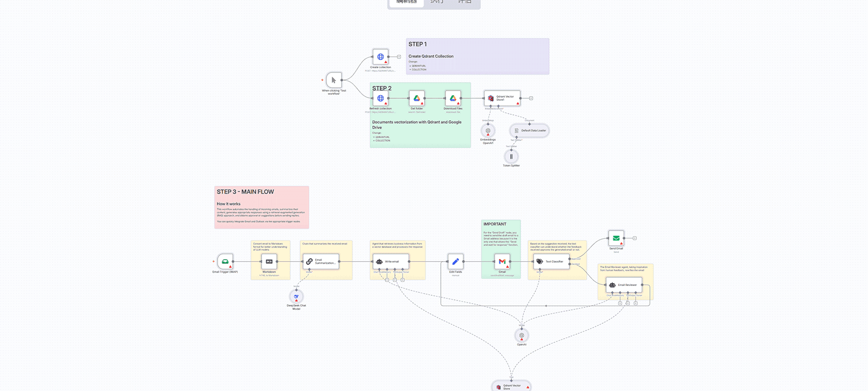Screen dimensions: 868x391
Task: Click the plus connector after Create collection
Action: (399, 57)
